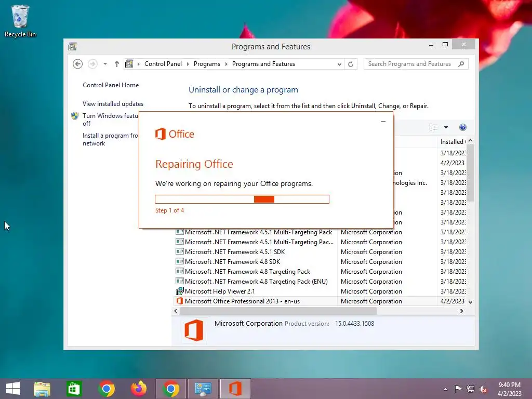532x399 pixels.
Task: Click the horizontal scrollbar thumb
Action: (278, 311)
